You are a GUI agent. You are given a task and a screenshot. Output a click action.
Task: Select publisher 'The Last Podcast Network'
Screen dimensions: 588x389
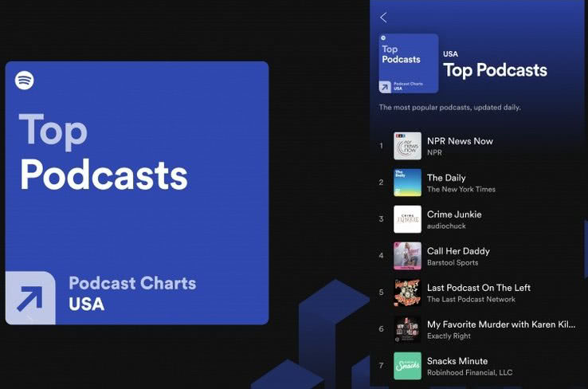[471, 300]
